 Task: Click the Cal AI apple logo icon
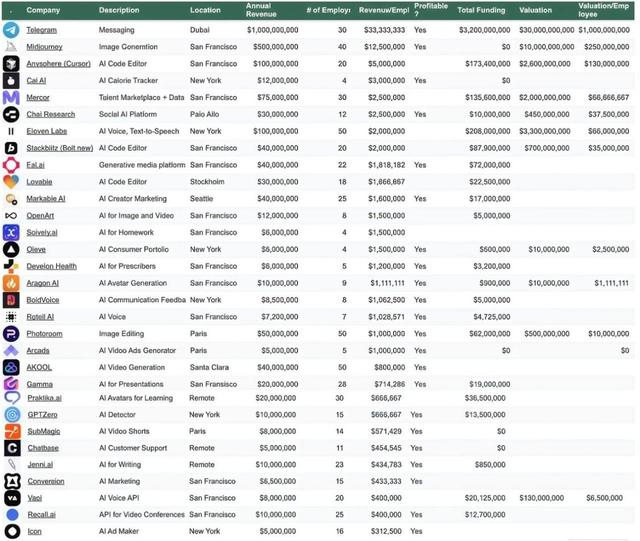pyautogui.click(x=11, y=81)
